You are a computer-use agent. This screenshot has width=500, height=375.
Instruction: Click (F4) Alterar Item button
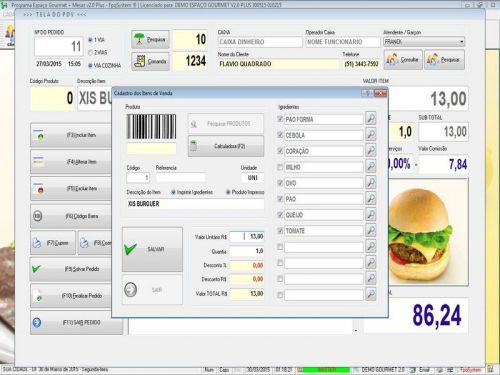[71, 162]
